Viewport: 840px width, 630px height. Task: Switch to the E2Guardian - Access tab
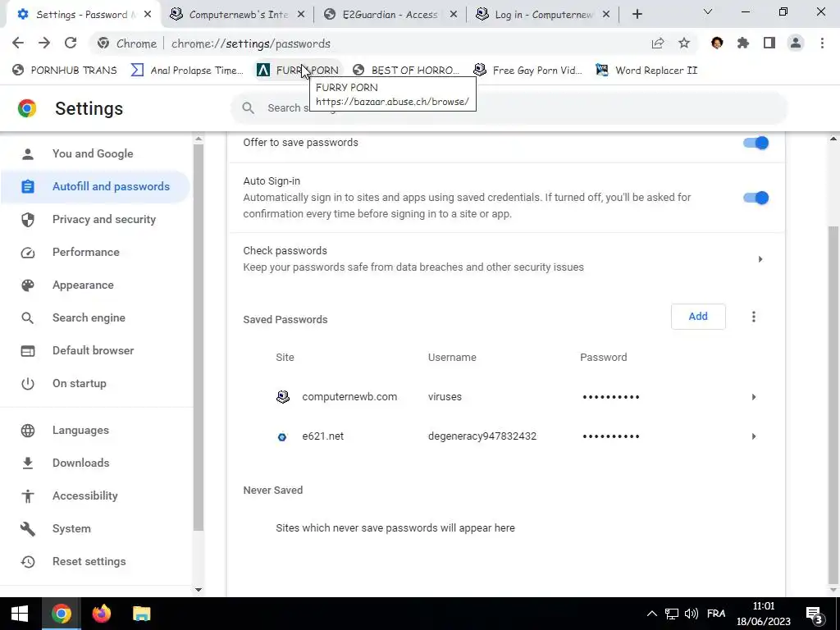tap(390, 15)
